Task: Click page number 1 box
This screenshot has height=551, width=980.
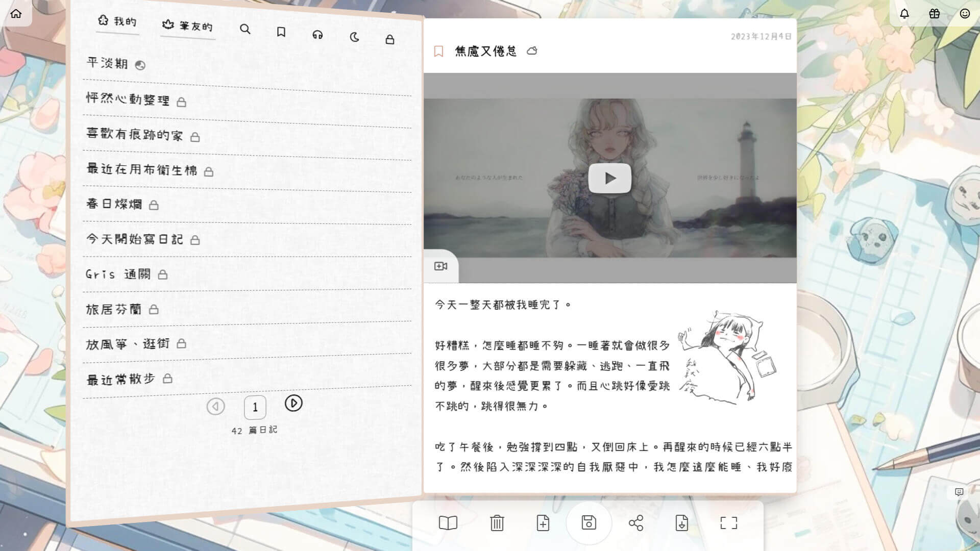Action: coord(255,407)
